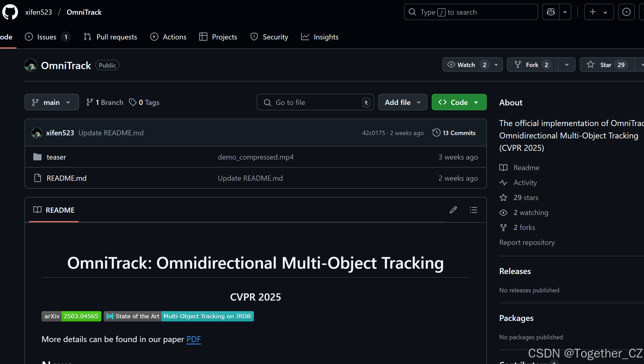Click the arXiv 2503.04565 badge

pyautogui.click(x=71, y=316)
